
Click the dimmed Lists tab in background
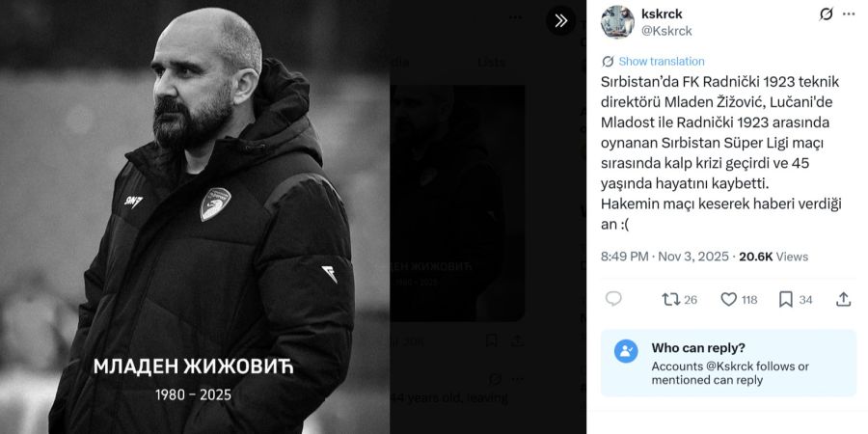[491, 63]
